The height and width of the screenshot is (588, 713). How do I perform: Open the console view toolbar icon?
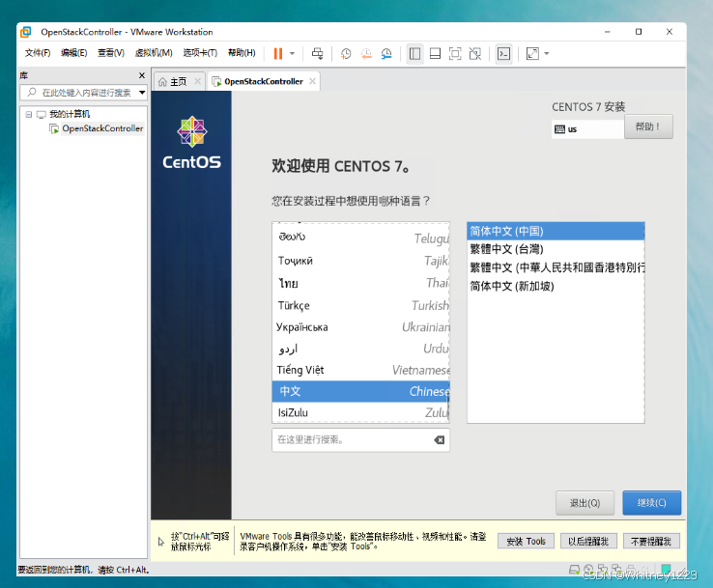pyautogui.click(x=503, y=54)
